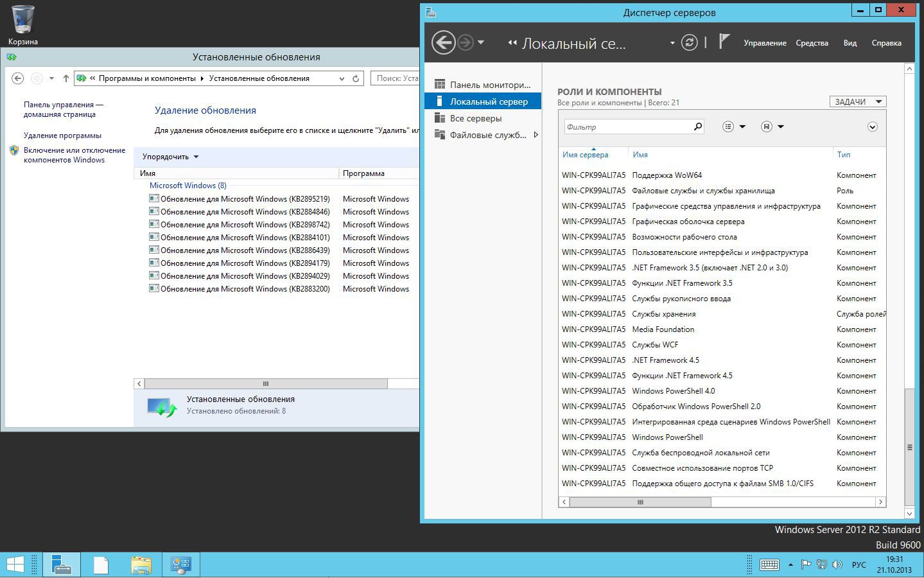Open the navigation history dropdown arrow
924x578 pixels.
(x=480, y=42)
